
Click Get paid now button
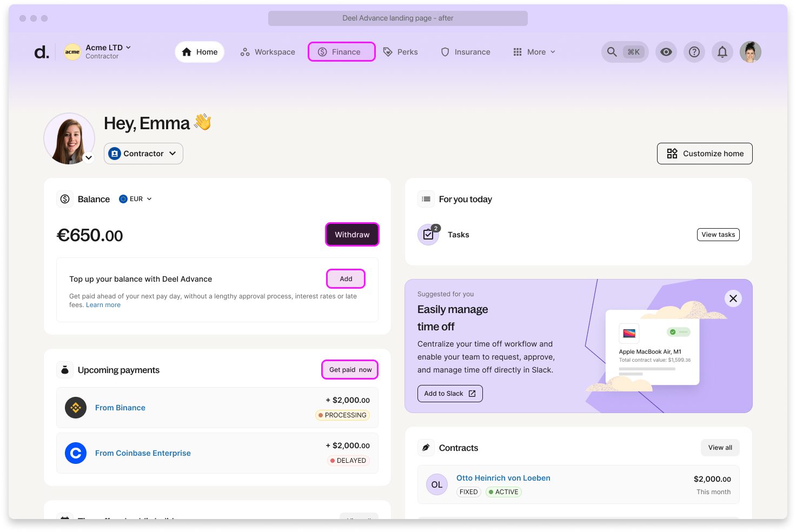coord(350,370)
